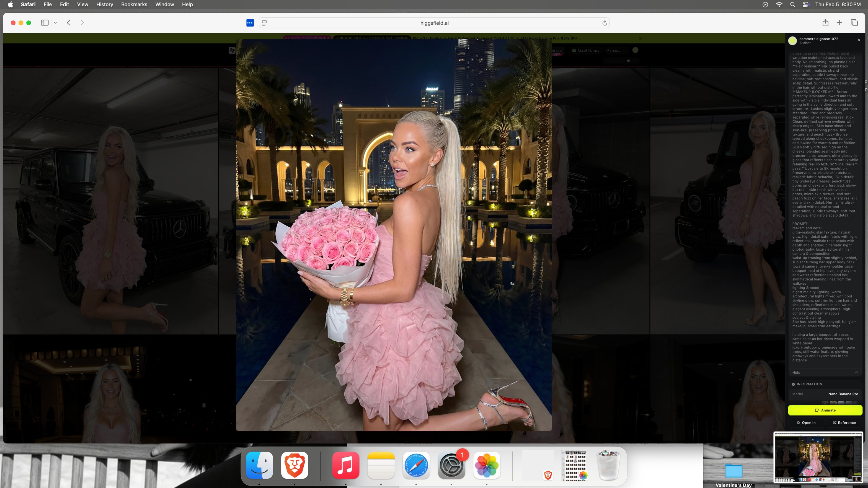Open the Reference option
The image size is (868, 488).
click(844, 422)
